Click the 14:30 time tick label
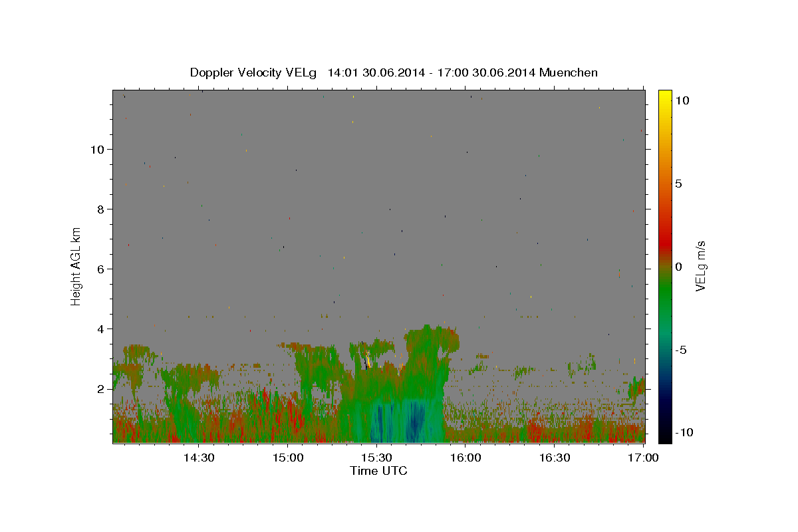The image size is (798, 532). pos(199,458)
